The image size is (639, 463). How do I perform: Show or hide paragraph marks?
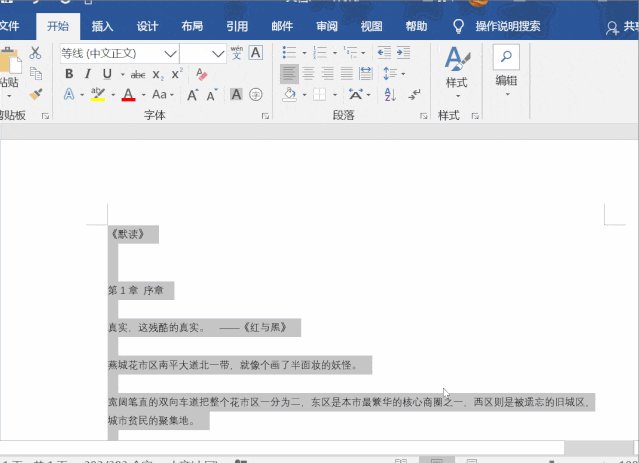click(414, 95)
